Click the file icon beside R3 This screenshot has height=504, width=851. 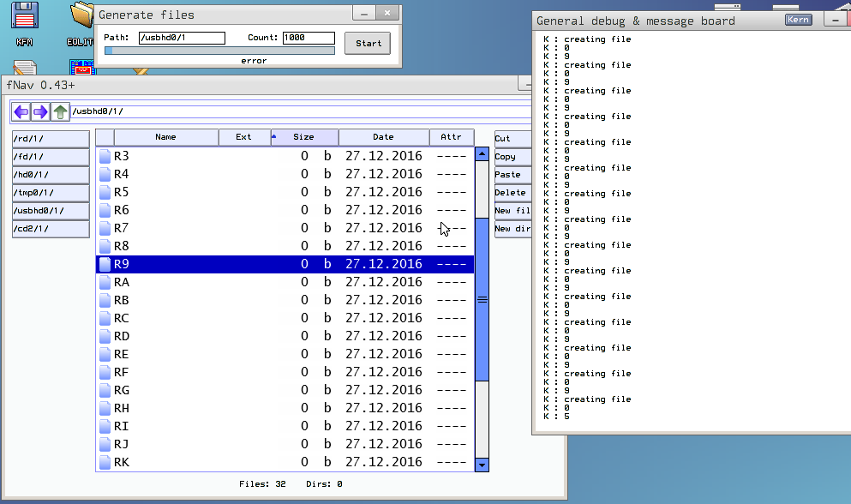105,156
